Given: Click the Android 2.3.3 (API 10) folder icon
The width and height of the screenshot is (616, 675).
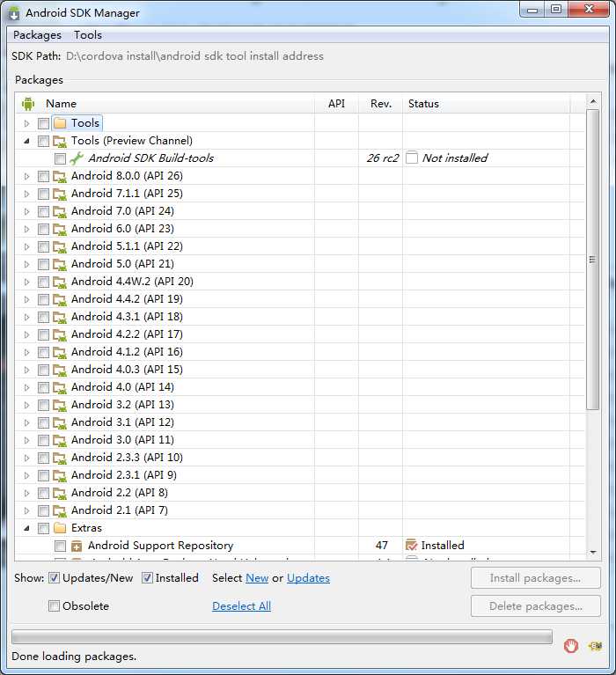Looking at the screenshot, I should (60, 459).
